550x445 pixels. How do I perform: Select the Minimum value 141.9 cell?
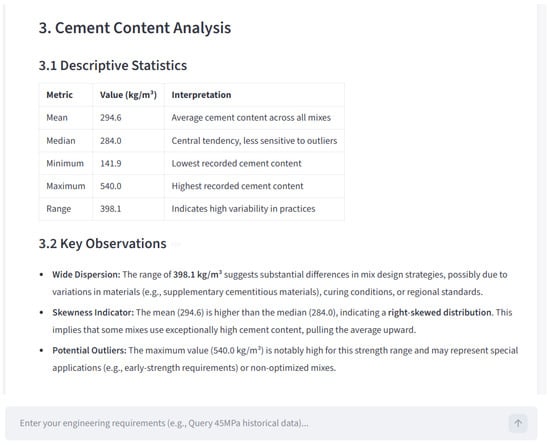(128, 163)
